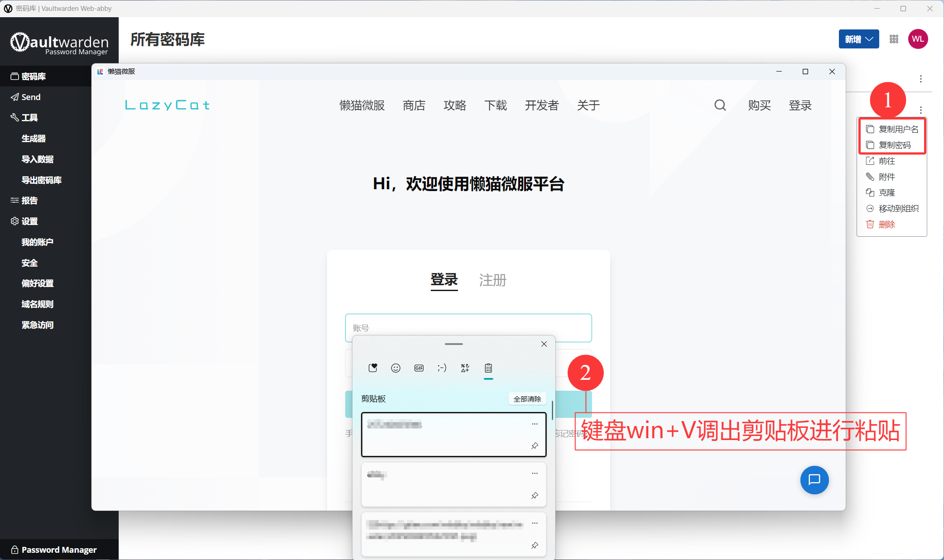This screenshot has height=560, width=944.
Task: Select the 登录 tab on the form
Action: pos(444,280)
